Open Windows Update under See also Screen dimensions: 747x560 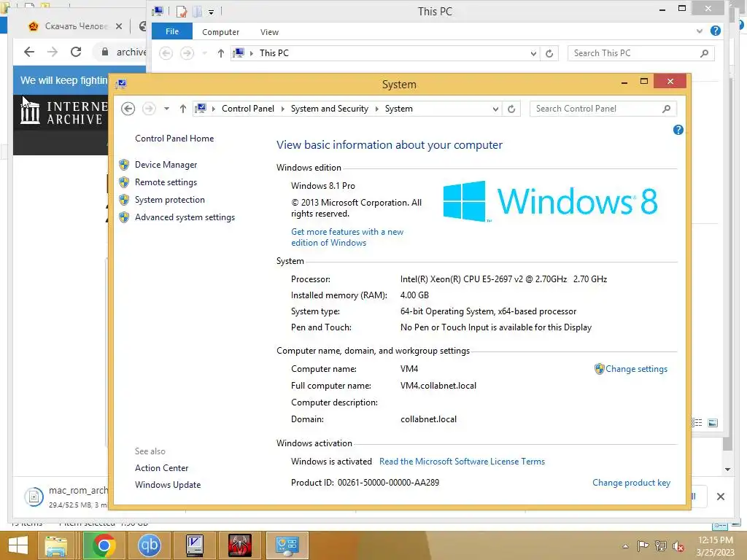(168, 485)
